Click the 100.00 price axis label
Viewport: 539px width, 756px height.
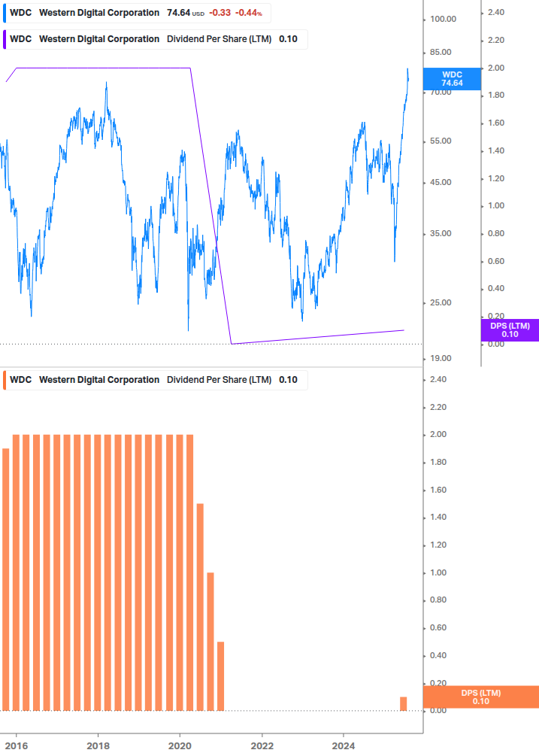[x=443, y=20]
